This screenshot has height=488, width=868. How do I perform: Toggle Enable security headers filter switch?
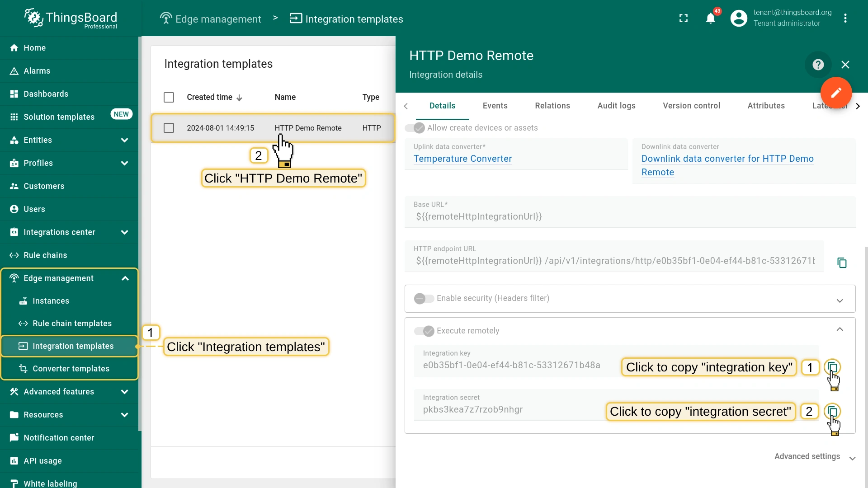point(424,298)
